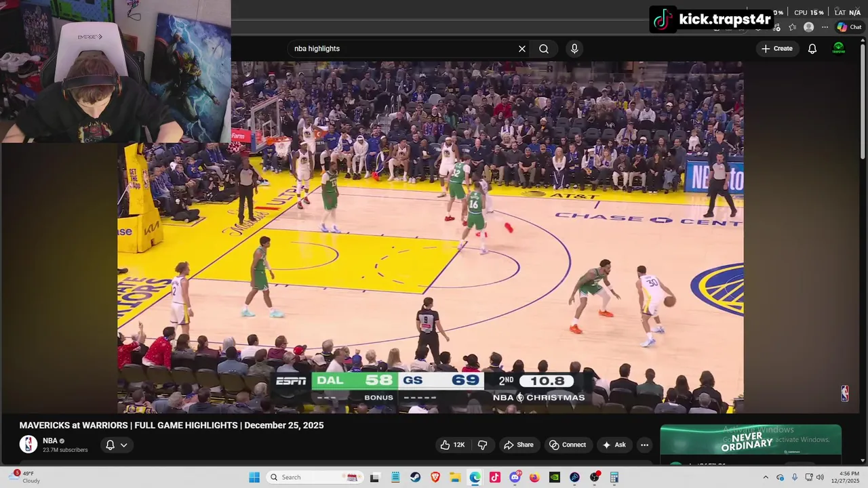Open the browser profile avatar
868x488 pixels.
pyautogui.click(x=808, y=27)
